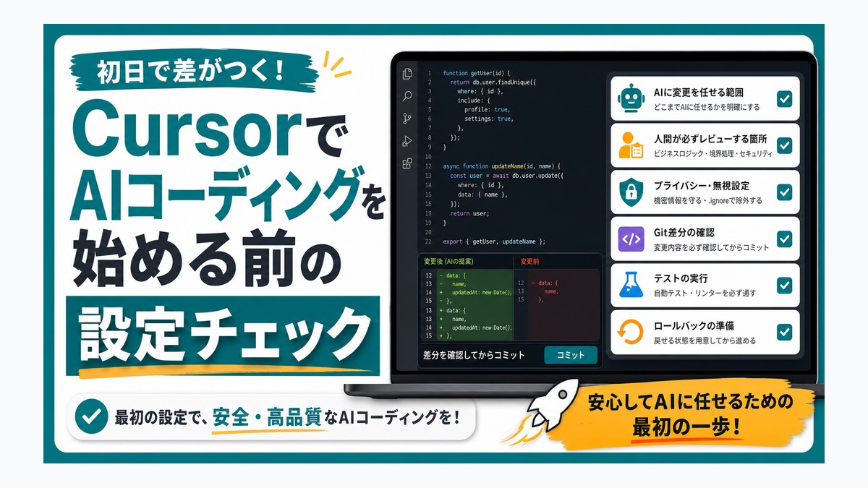Viewport: 868px width, 488px height.
Task: Click the blue flask test icon
Action: 631,285
